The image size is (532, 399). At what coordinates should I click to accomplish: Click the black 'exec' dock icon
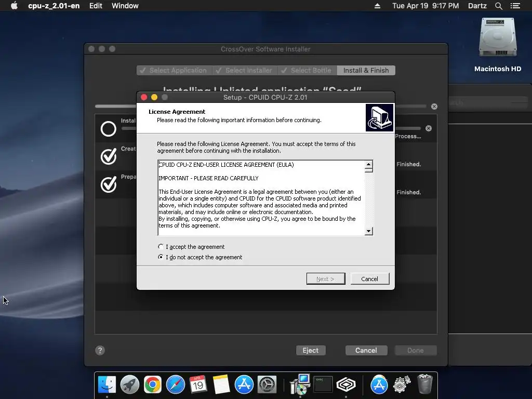pos(323,385)
